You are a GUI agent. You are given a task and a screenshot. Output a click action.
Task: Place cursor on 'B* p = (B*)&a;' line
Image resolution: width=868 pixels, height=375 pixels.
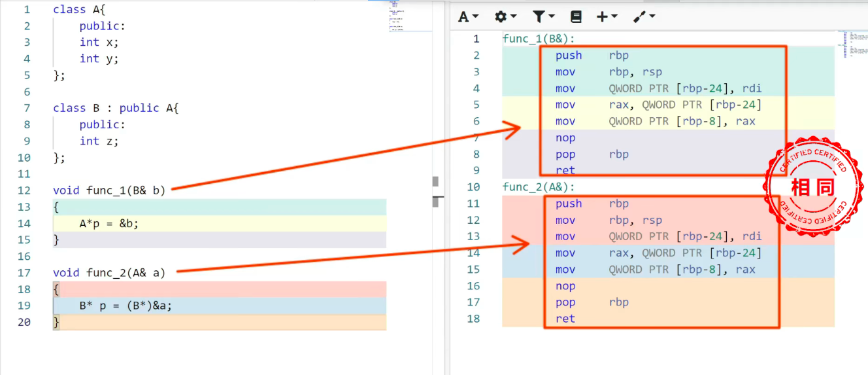tap(125, 305)
